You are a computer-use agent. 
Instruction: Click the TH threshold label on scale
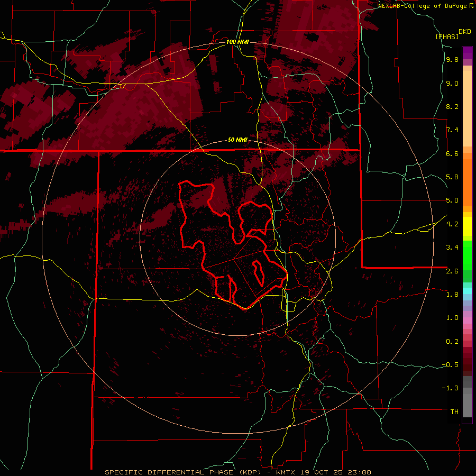tap(454, 412)
